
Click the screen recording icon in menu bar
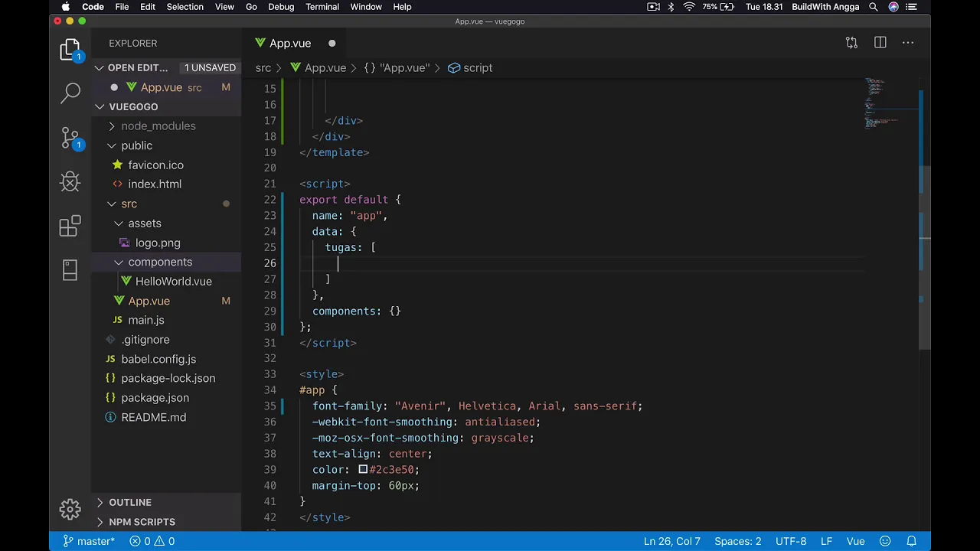653,7
